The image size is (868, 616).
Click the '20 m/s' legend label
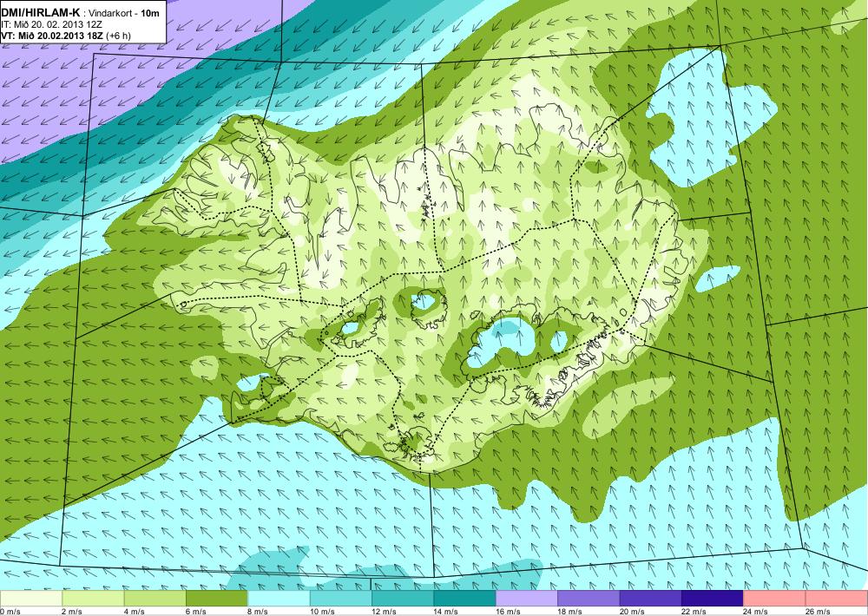[632, 612]
